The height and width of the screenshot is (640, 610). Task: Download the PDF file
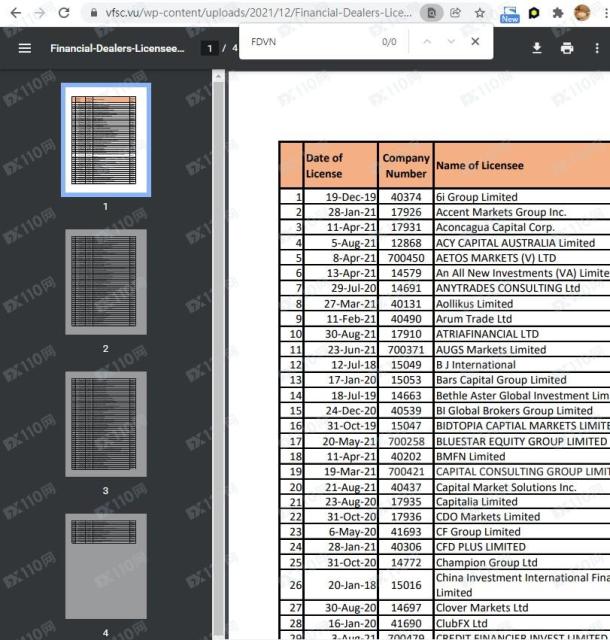[537, 48]
